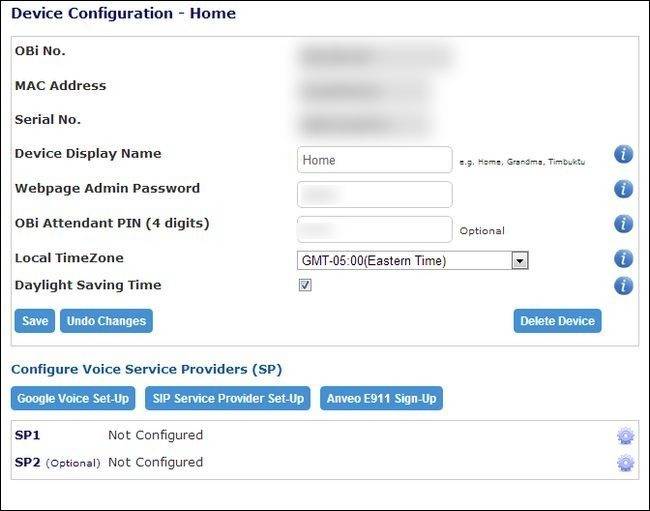Open SP2 settings gear icon
Image resolution: width=650 pixels, height=511 pixels.
pos(625,463)
